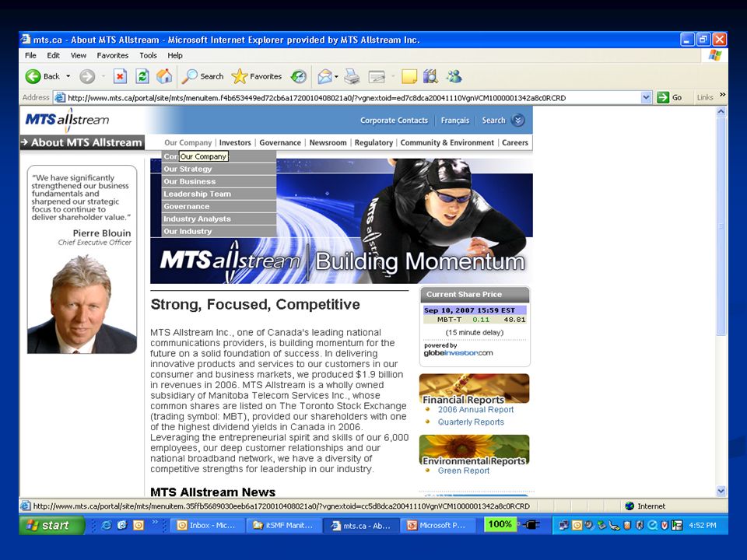
Task: Click the Financial Reports banner image
Action: (475, 389)
